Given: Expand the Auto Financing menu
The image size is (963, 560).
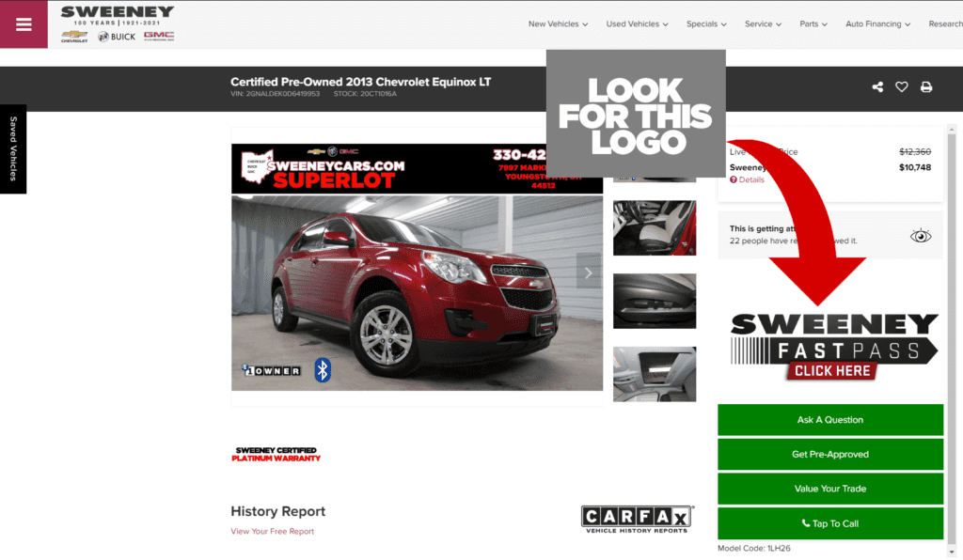Looking at the screenshot, I should (877, 23).
